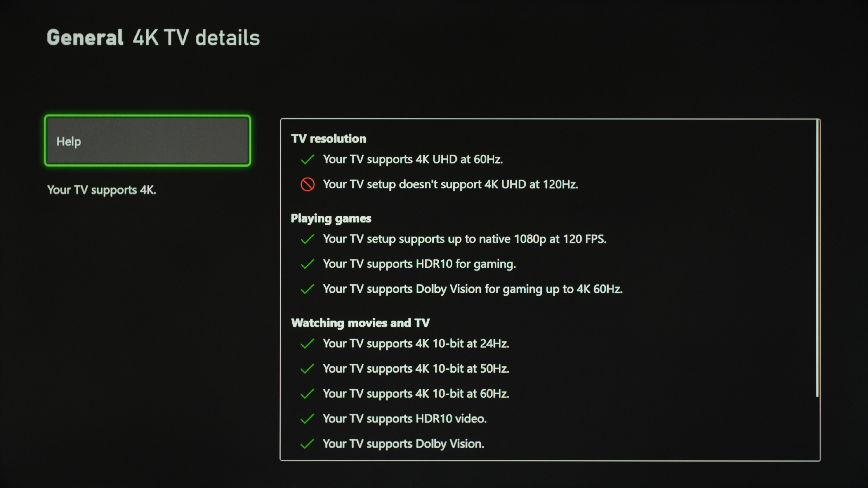868x488 pixels.
Task: Click the 'Your TV supports 4K.' summary text
Action: pos(101,190)
